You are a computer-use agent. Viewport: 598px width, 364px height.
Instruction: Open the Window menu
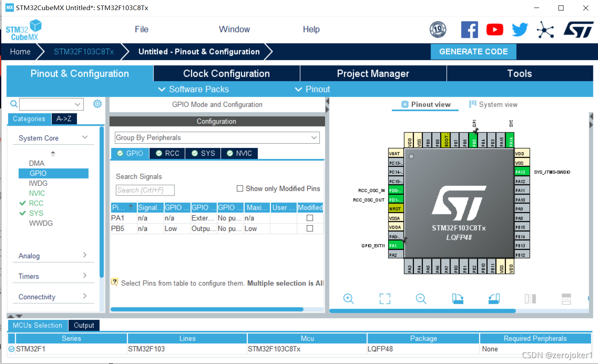234,29
